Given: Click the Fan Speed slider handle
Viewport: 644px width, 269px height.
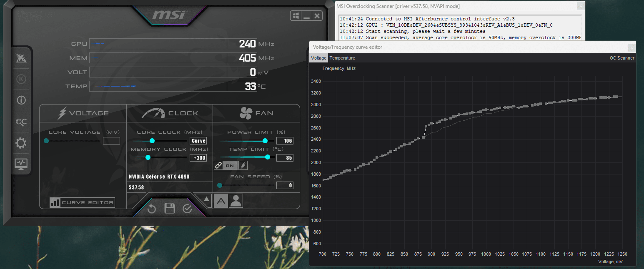Looking at the screenshot, I should pyautogui.click(x=220, y=185).
